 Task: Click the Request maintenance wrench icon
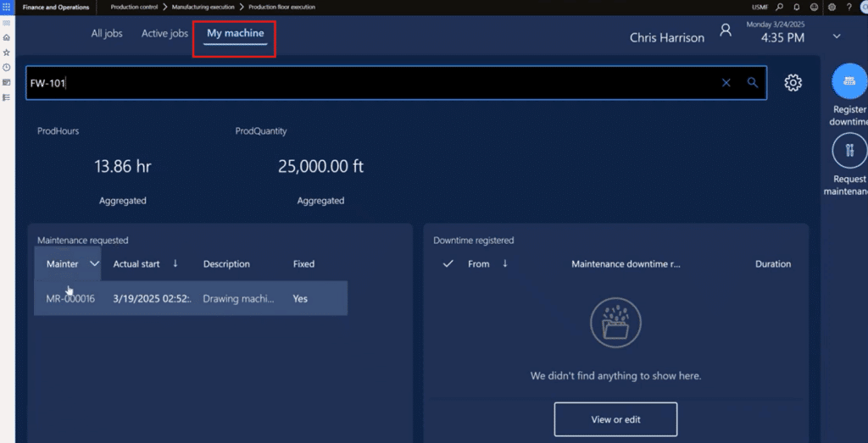click(x=849, y=151)
